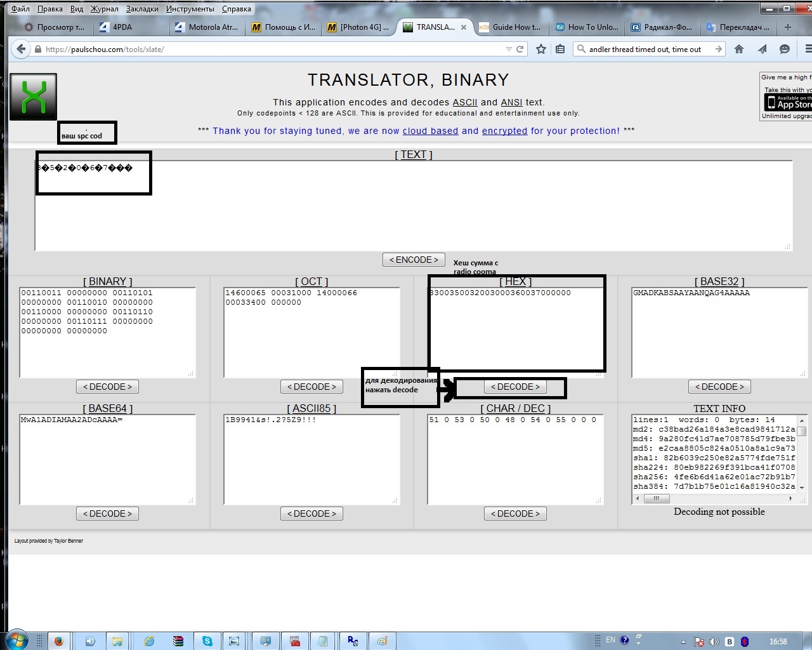Click DECODE under the BASE32 box
The width and height of the screenshot is (812, 650).
point(719,387)
